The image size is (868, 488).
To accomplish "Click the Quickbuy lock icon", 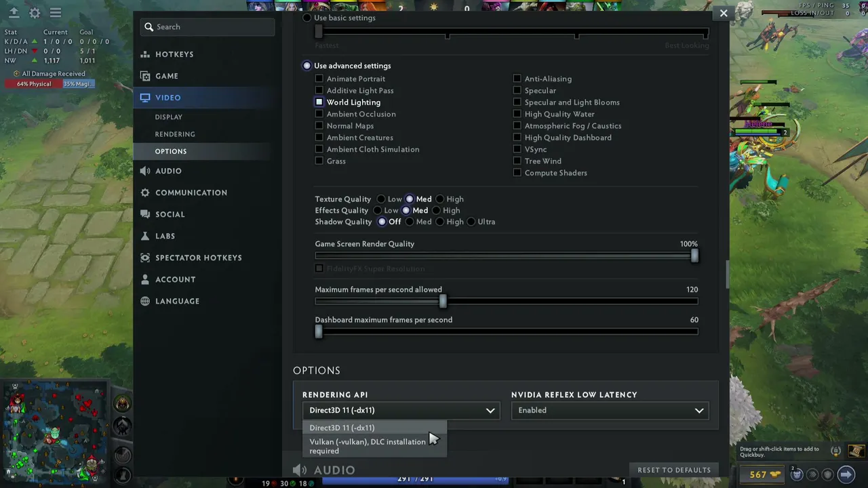I will pyautogui.click(x=835, y=451).
